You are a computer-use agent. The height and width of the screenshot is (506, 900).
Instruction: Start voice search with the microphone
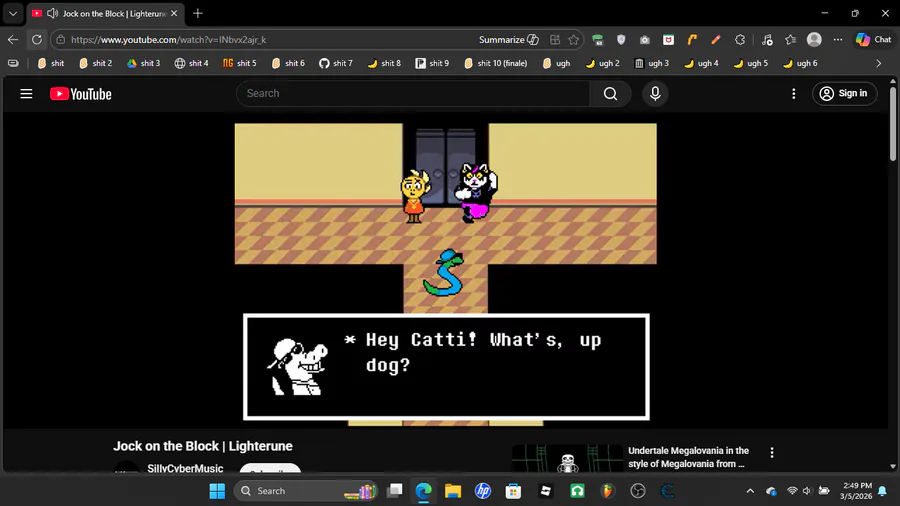pos(655,94)
